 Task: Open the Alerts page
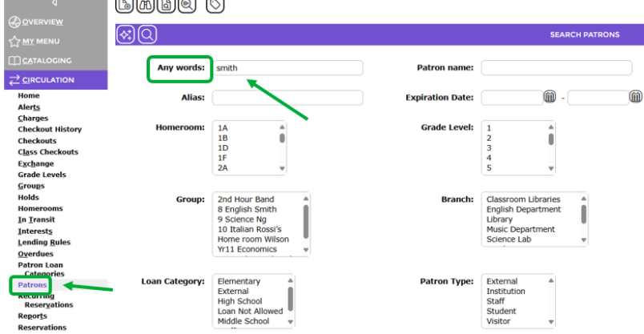pos(29,107)
